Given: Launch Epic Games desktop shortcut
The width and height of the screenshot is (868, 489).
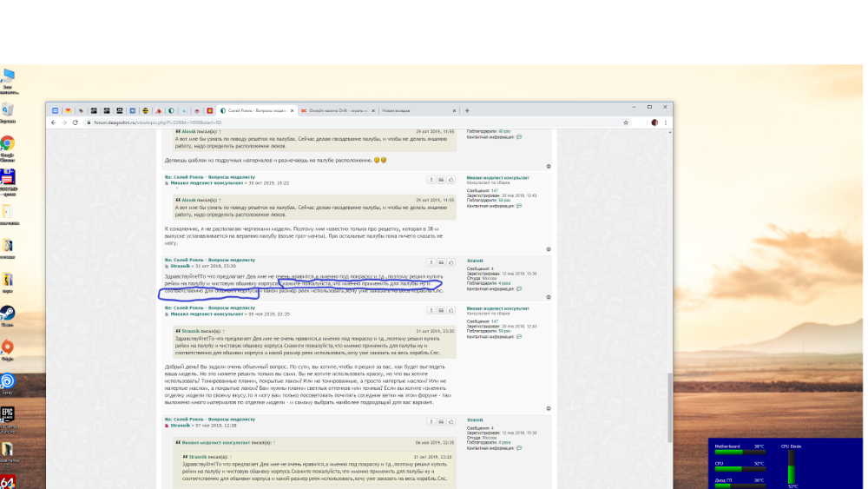Looking at the screenshot, I should 7,413.
